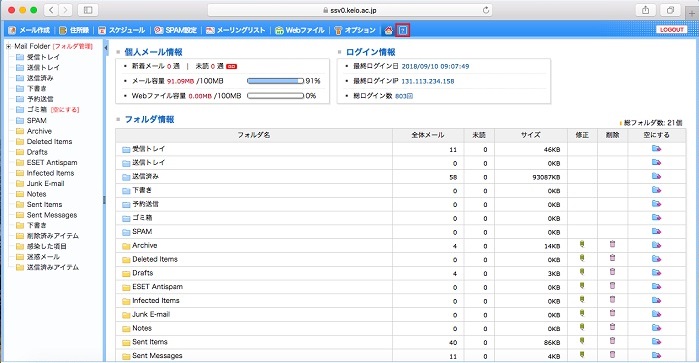
Task: Edit the Junk E-mail folder pencil icon
Action: click(582, 314)
